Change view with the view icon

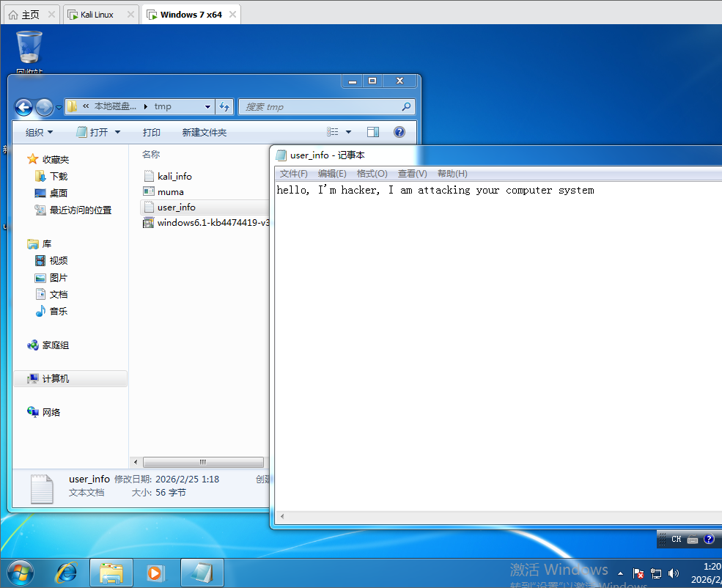(333, 132)
